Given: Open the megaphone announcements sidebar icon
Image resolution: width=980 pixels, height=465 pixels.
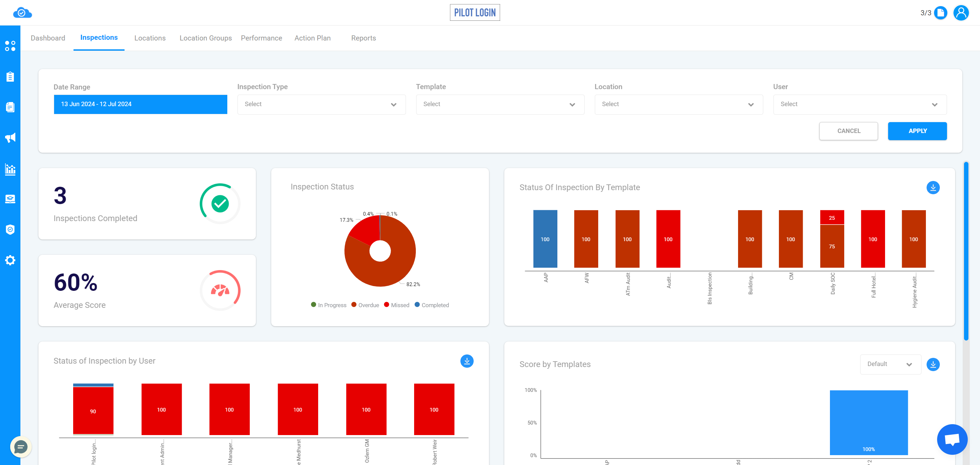Looking at the screenshot, I should point(10,138).
